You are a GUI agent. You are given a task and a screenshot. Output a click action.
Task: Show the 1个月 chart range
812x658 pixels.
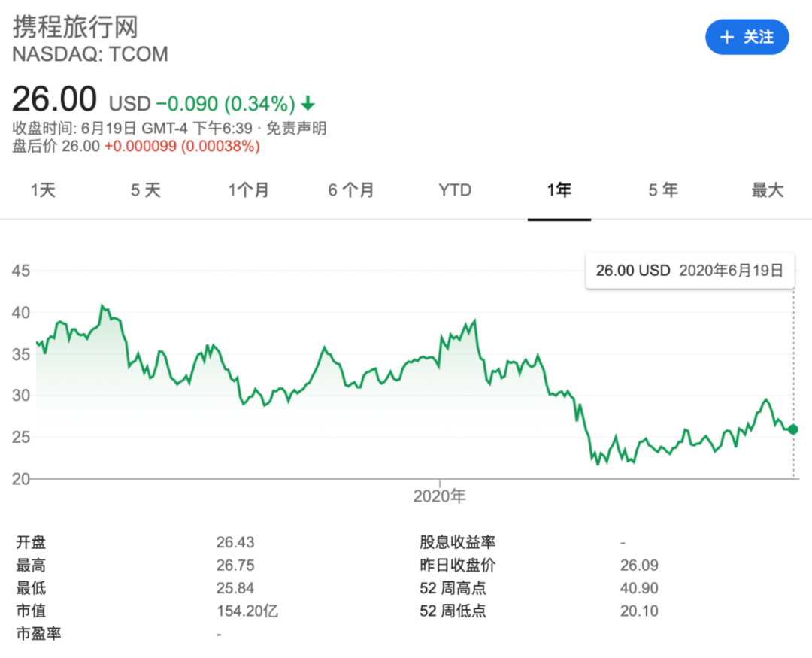[x=249, y=190]
